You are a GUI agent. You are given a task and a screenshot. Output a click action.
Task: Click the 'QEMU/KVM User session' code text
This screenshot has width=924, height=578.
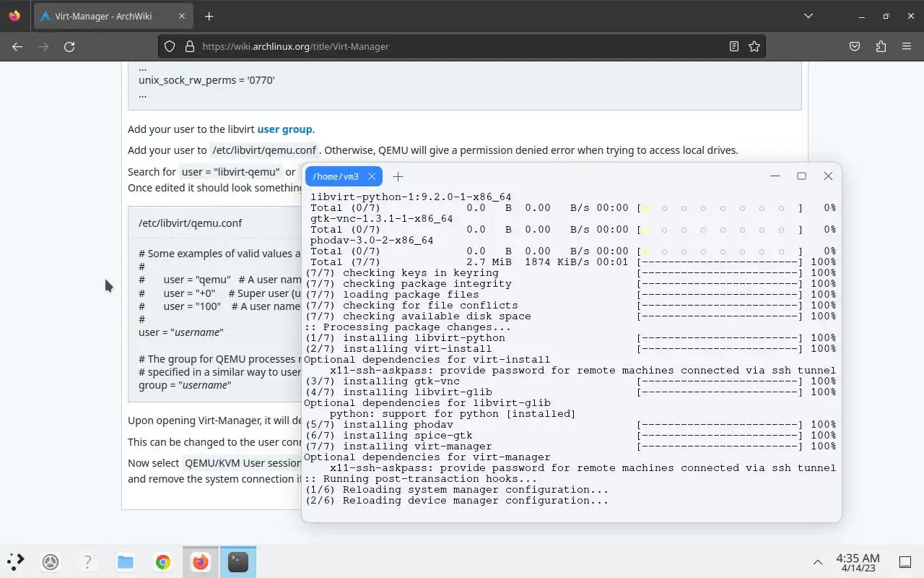pyautogui.click(x=243, y=463)
